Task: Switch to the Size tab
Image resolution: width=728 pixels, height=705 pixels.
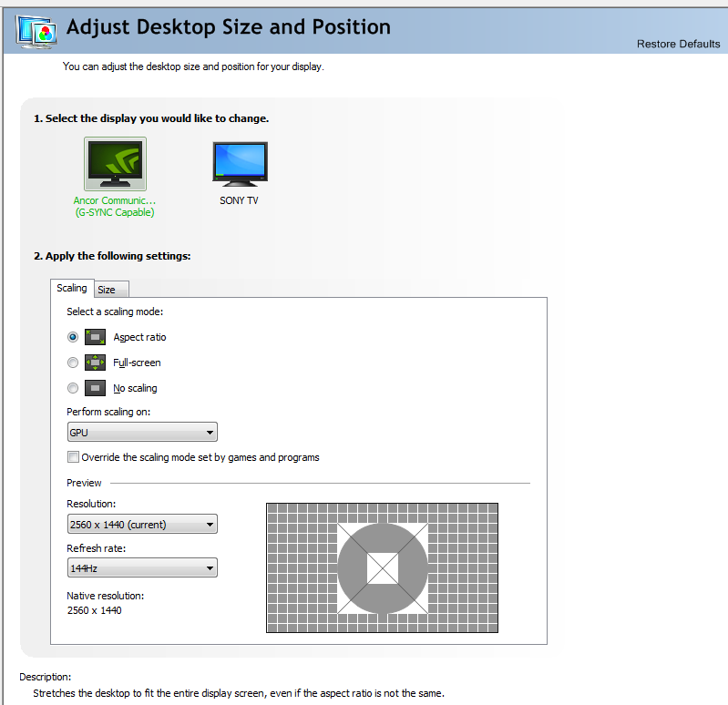Action: [111, 290]
